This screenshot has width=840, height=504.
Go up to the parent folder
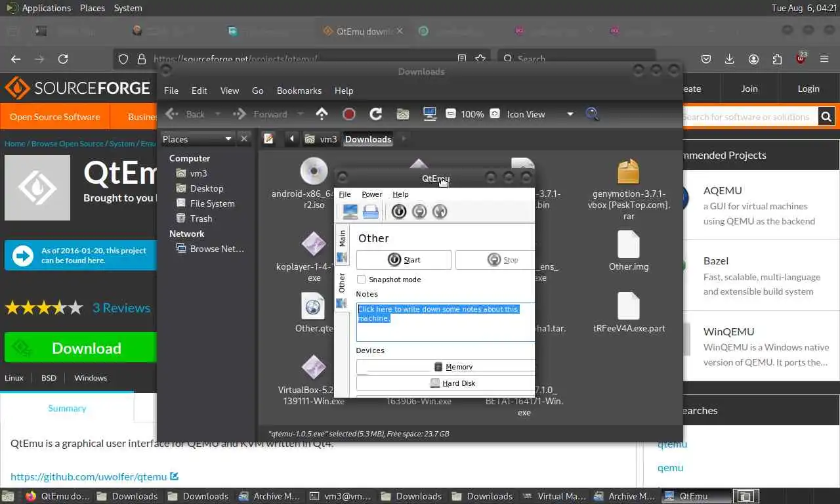pos(322,114)
